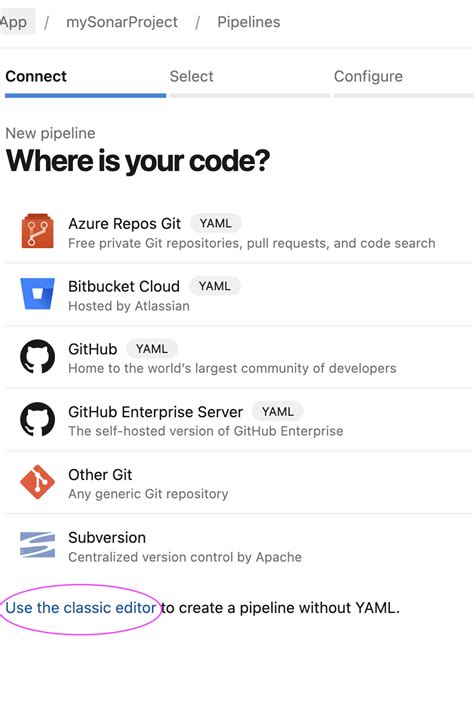Click the Azure Repos Git icon

pyautogui.click(x=38, y=231)
